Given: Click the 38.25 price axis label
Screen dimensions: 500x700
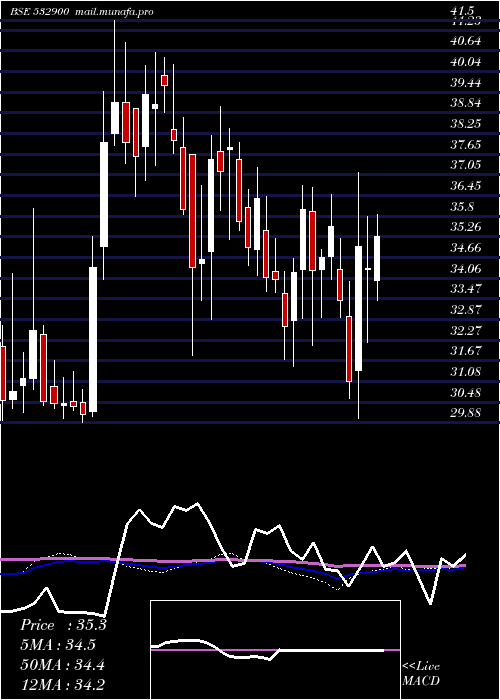Looking at the screenshot, I should (466, 124).
